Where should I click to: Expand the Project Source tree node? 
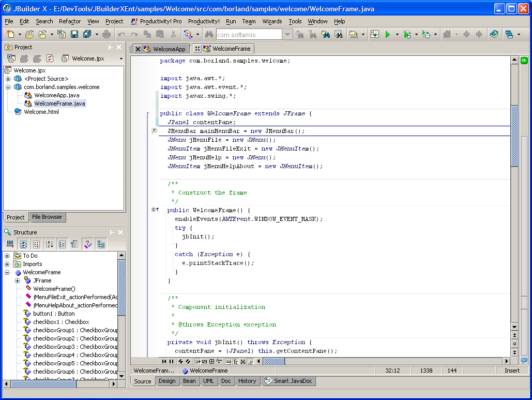tap(8, 79)
